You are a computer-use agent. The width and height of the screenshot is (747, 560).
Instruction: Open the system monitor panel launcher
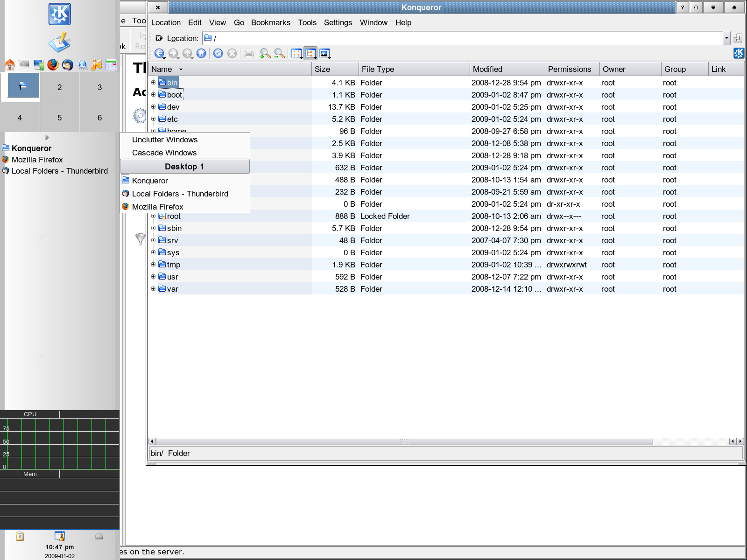tap(39, 65)
